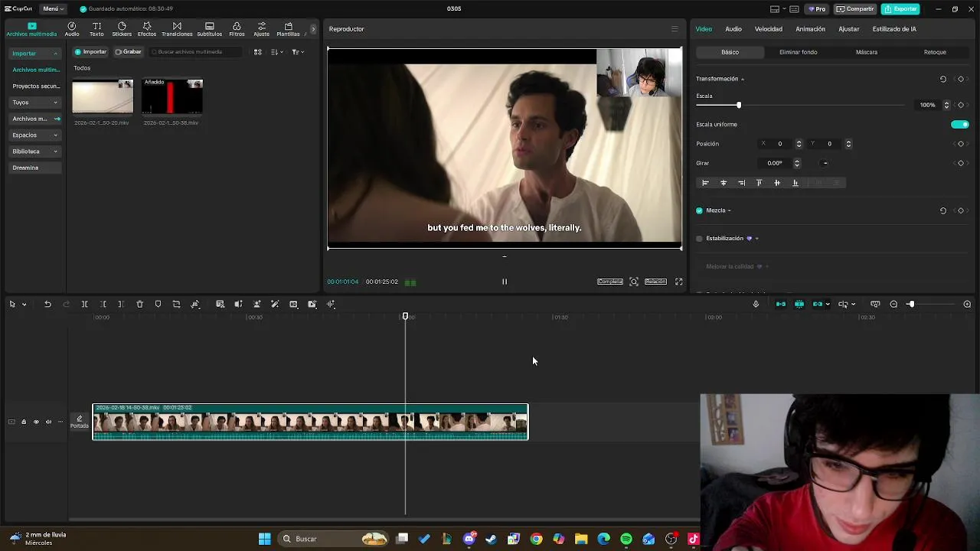The image size is (980, 551).
Task: Align clip to the left edge
Action: 705,183
